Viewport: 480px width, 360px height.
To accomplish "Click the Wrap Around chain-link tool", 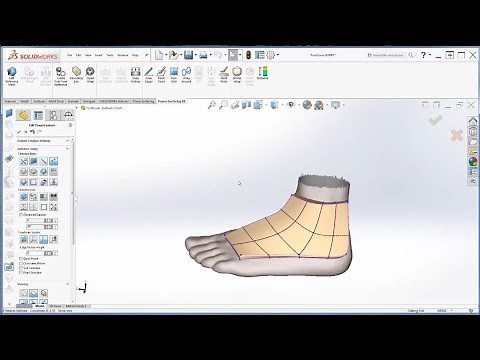I will 186,74.
